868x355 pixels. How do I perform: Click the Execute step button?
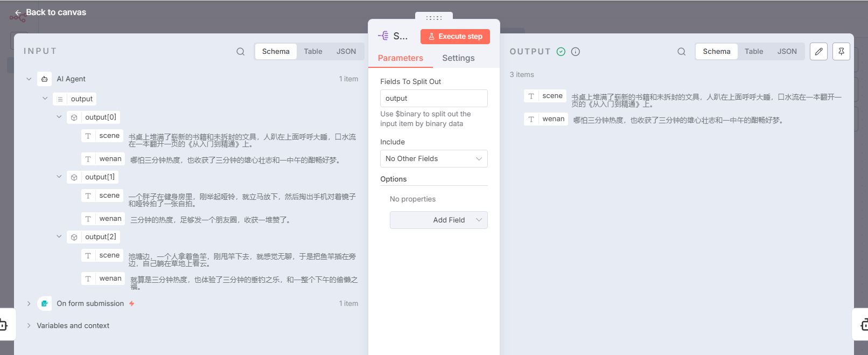click(455, 37)
